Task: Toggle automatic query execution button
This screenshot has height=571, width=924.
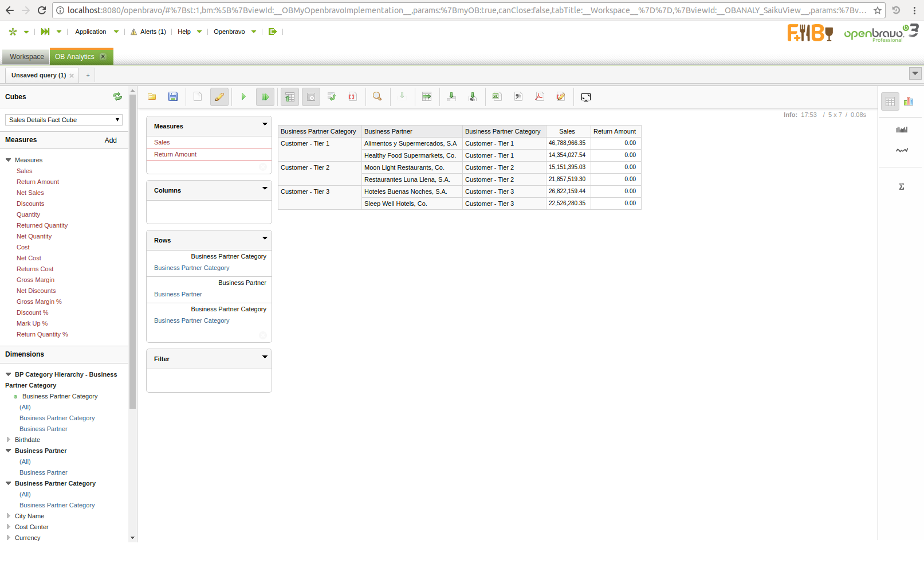Action: (x=265, y=97)
